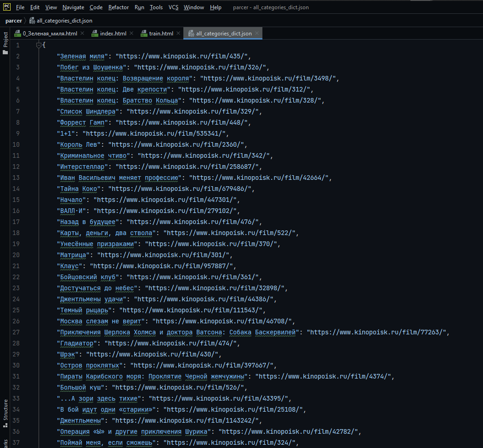Open the Edit menu
The width and height of the screenshot is (483, 448).
pos(35,7)
